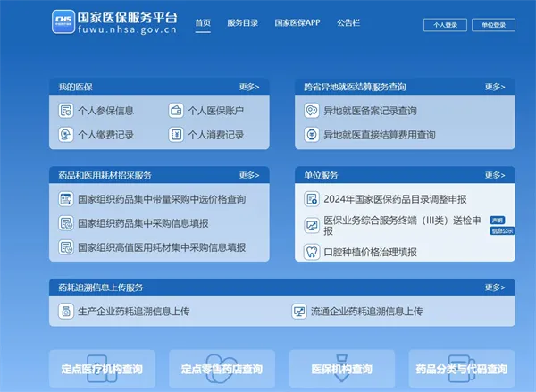536x392 pixels.
Task: Click the 个人缴费记录 icon
Action: [65, 135]
